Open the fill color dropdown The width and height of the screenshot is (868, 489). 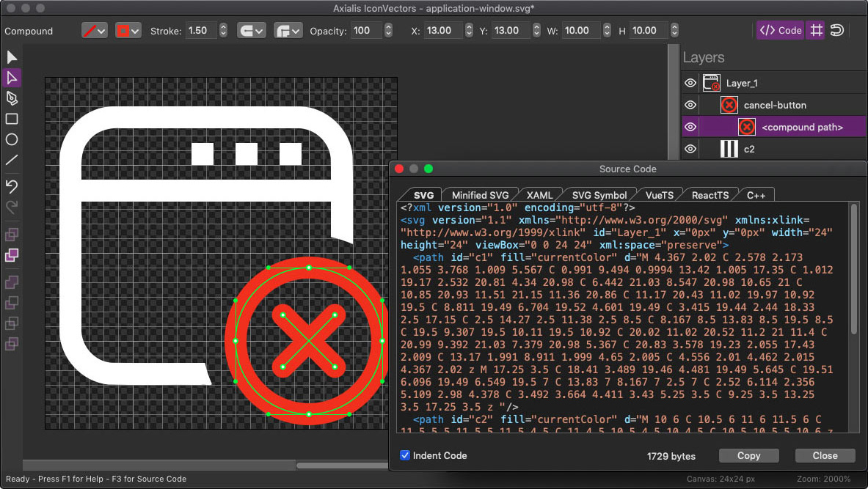[95, 31]
